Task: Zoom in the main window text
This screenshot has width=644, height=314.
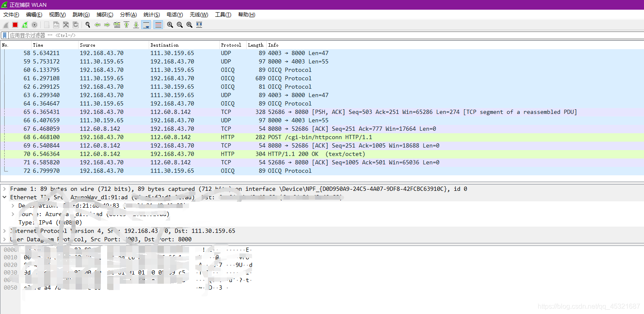Action: point(170,25)
